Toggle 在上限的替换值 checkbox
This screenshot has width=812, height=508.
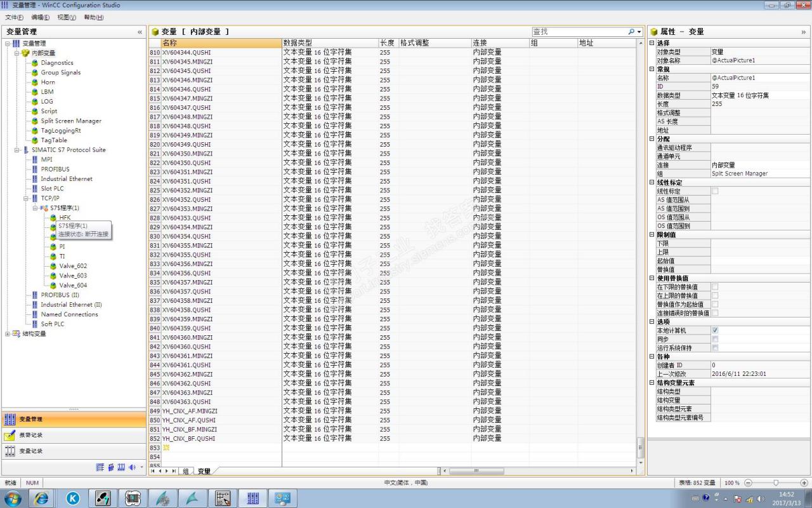715,296
